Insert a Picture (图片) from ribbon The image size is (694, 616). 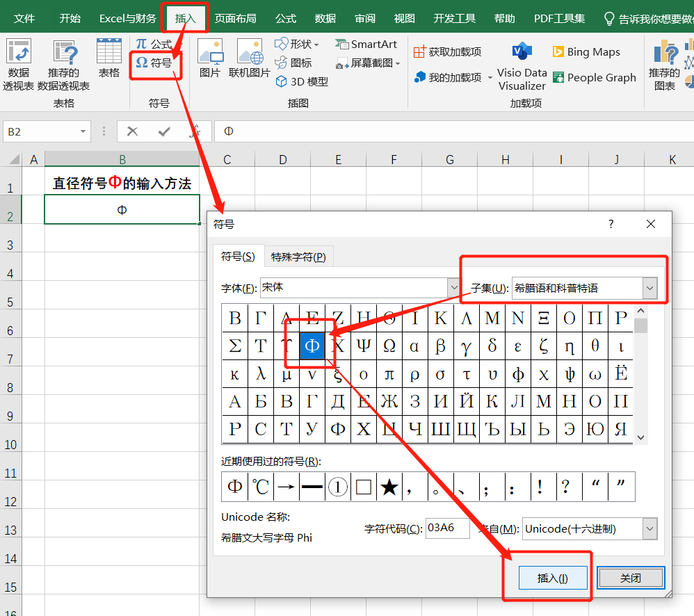click(x=210, y=58)
